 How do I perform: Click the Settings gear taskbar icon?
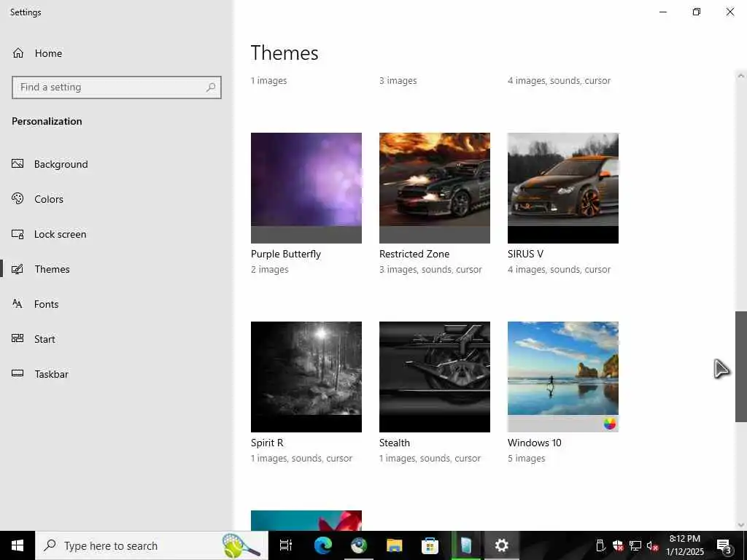(502, 545)
